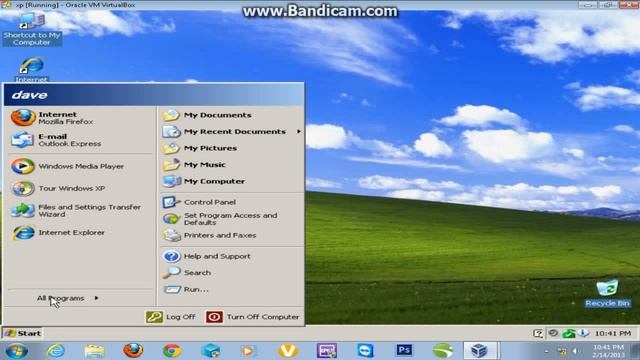Expand the All Programs menu

[67, 298]
